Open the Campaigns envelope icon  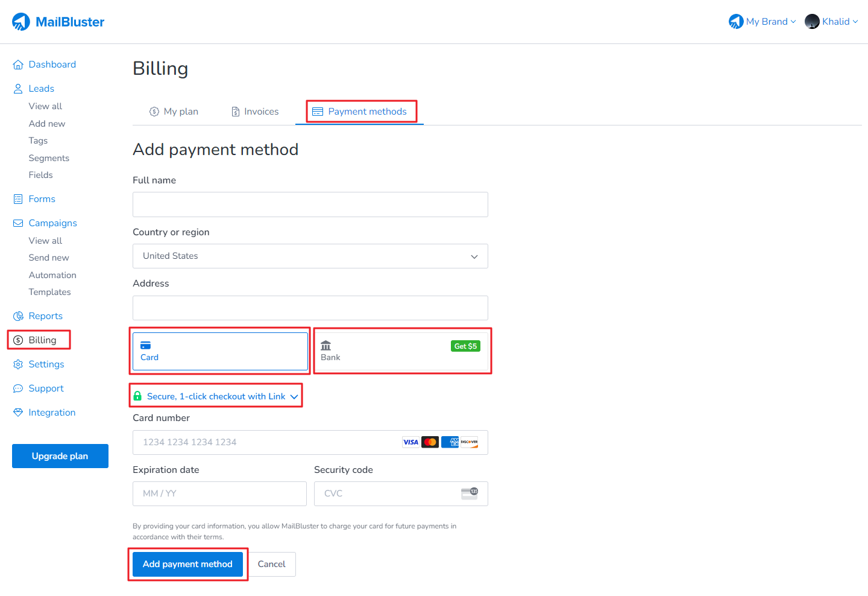click(x=17, y=223)
